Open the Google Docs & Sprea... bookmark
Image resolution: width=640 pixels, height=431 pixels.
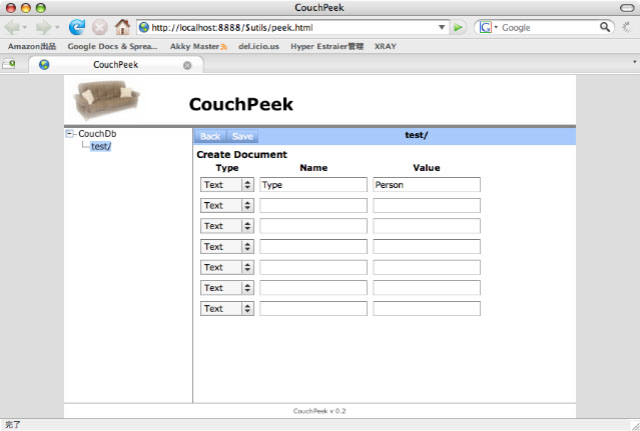click(x=112, y=46)
